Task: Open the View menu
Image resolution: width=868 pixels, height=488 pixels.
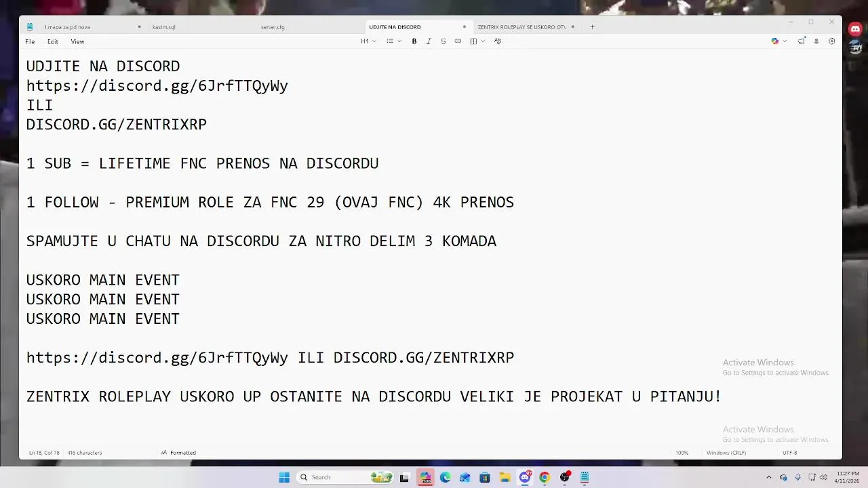Action: point(77,41)
